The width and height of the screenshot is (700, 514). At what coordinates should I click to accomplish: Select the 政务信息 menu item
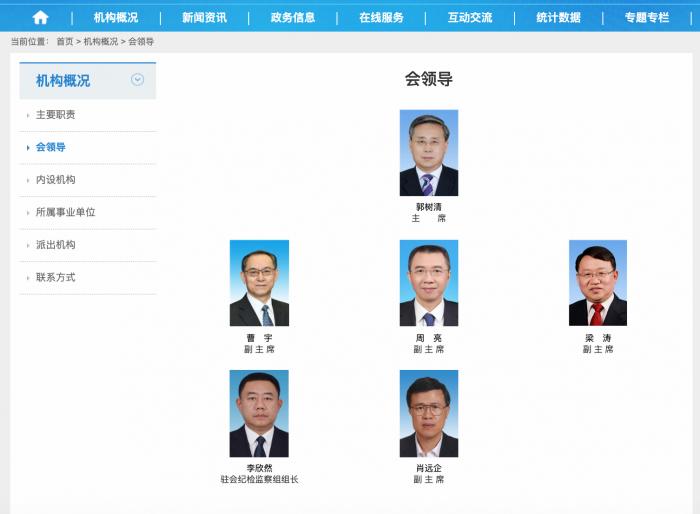click(293, 17)
